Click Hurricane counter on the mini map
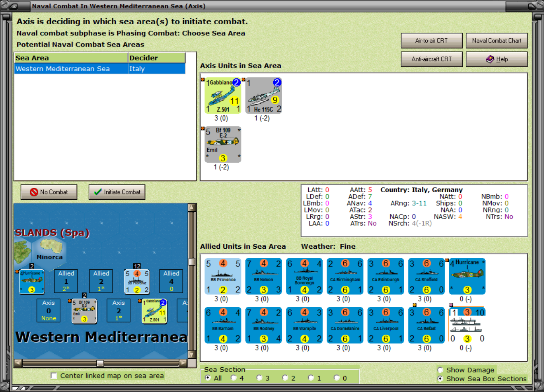The width and height of the screenshot is (544, 392). coord(32,282)
